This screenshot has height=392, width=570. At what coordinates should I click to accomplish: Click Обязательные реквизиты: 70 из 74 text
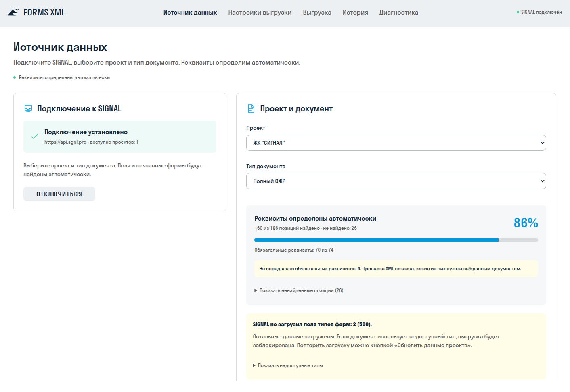(x=294, y=250)
